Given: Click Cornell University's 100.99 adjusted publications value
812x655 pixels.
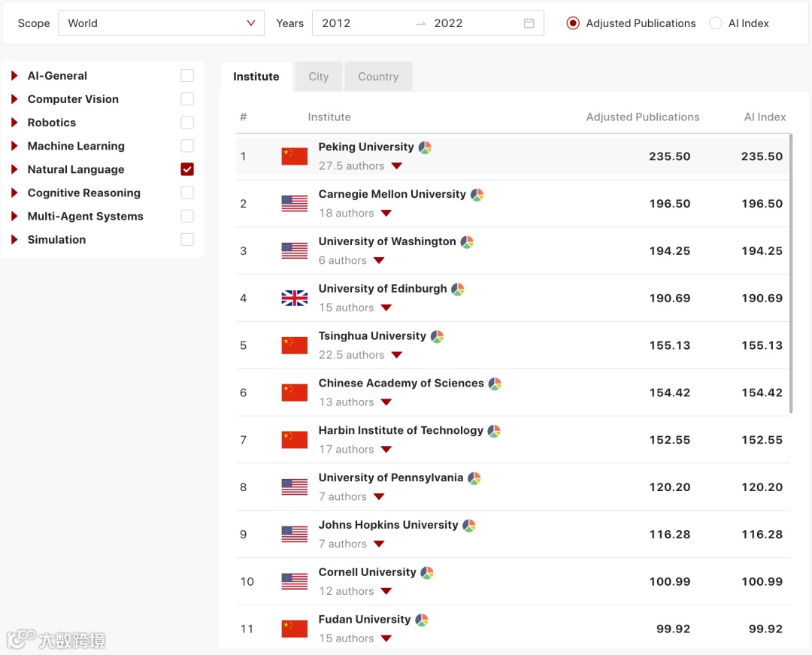Looking at the screenshot, I should pos(670,581).
